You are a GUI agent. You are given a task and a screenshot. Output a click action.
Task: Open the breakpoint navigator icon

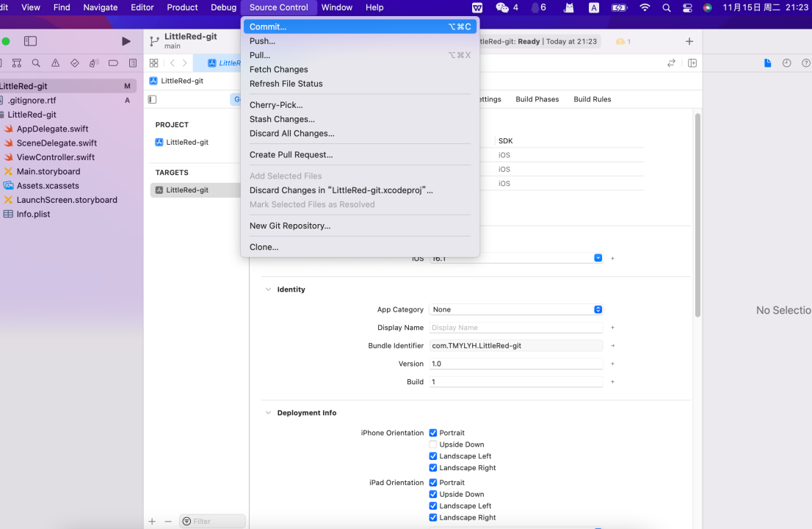click(113, 63)
